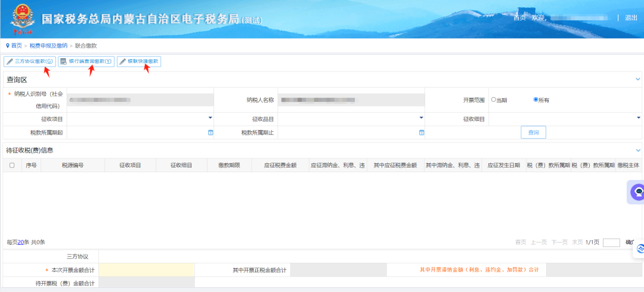Viewport: 644px width, 292px height.
Task: Go to 首页 in top header
Action: (519, 18)
